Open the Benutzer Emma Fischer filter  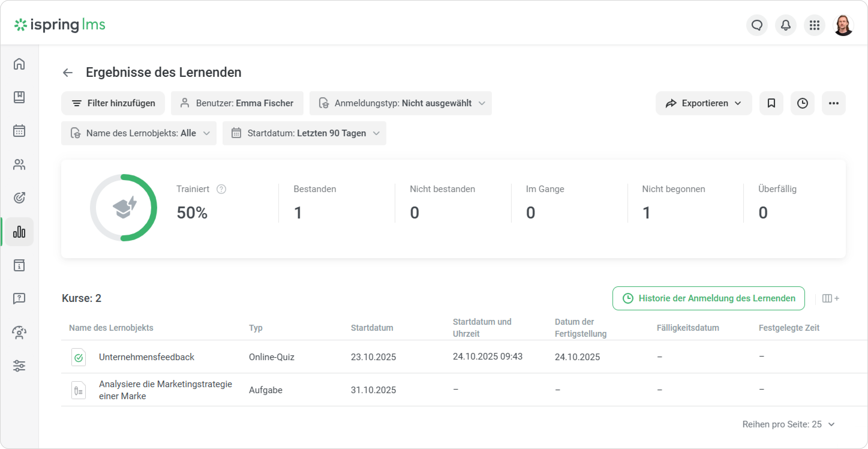pyautogui.click(x=237, y=103)
